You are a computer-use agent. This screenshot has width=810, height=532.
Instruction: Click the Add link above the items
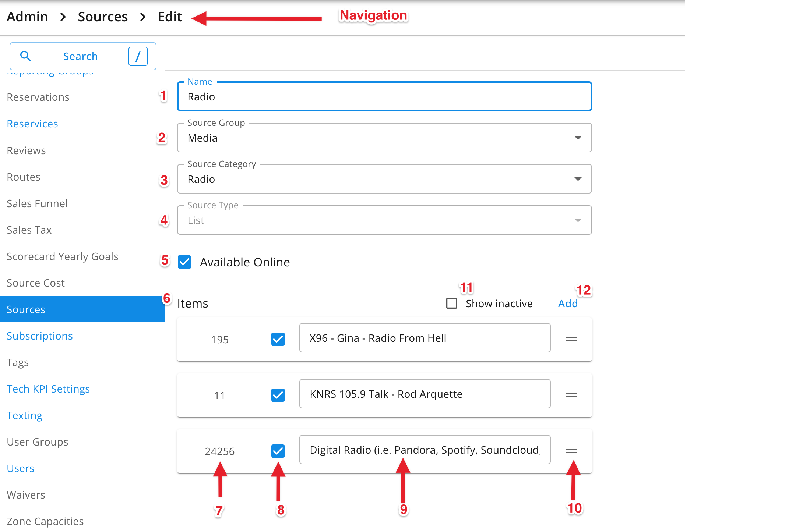[568, 304]
